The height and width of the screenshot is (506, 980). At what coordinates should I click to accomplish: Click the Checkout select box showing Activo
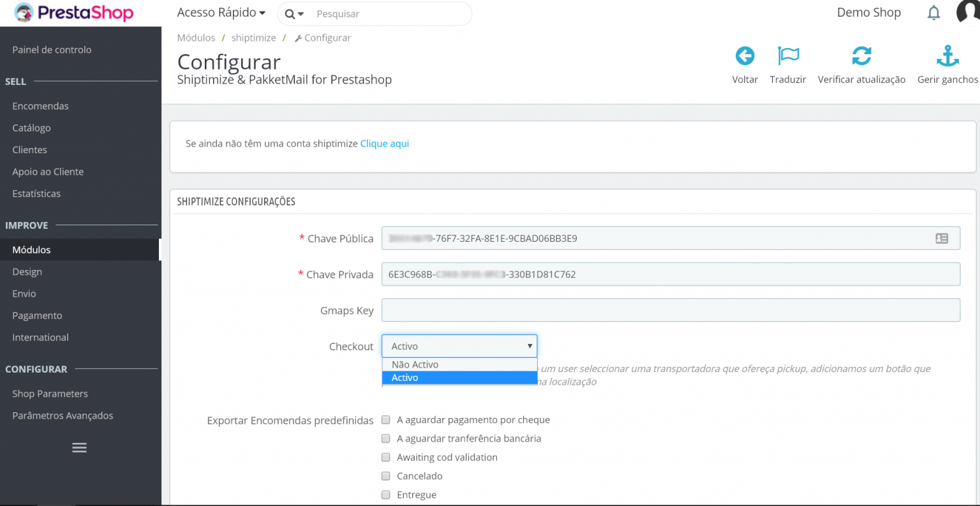click(x=459, y=346)
